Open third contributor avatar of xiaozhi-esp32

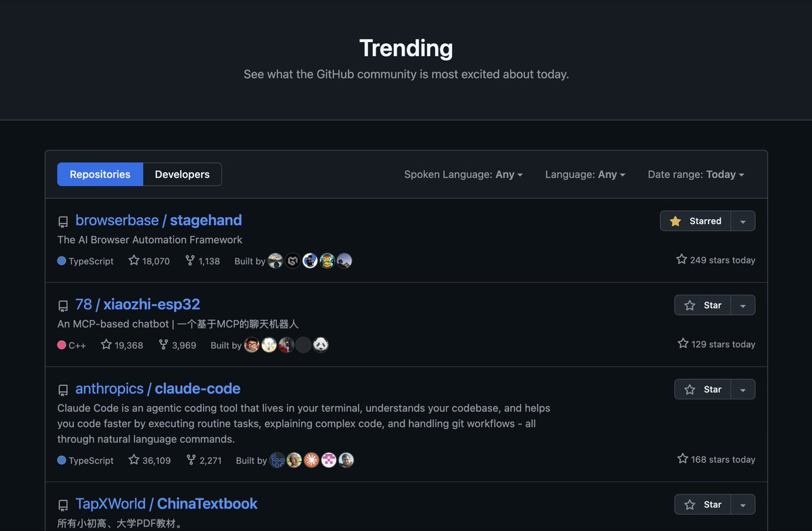coord(286,345)
